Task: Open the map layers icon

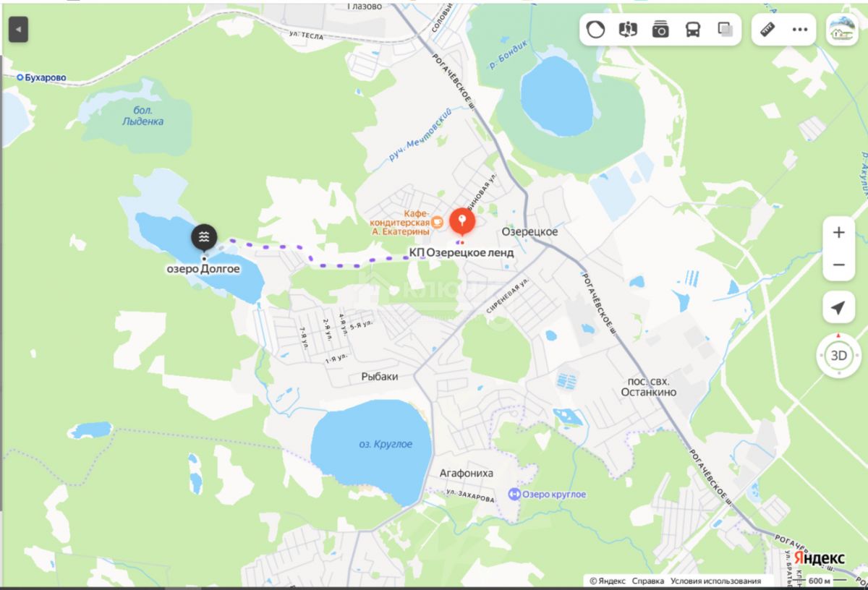Action: [726, 30]
